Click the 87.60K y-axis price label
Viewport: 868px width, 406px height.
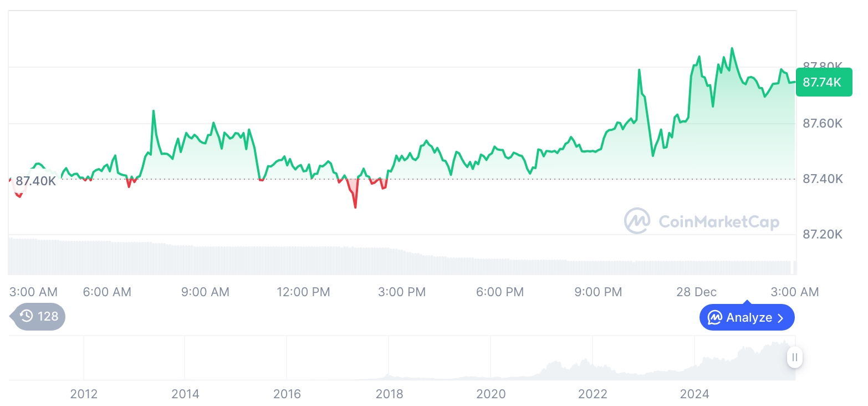point(823,123)
